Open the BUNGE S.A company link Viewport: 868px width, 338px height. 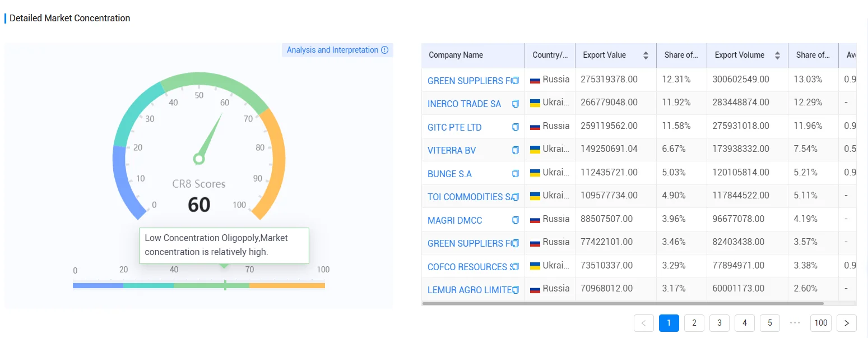pyautogui.click(x=449, y=174)
